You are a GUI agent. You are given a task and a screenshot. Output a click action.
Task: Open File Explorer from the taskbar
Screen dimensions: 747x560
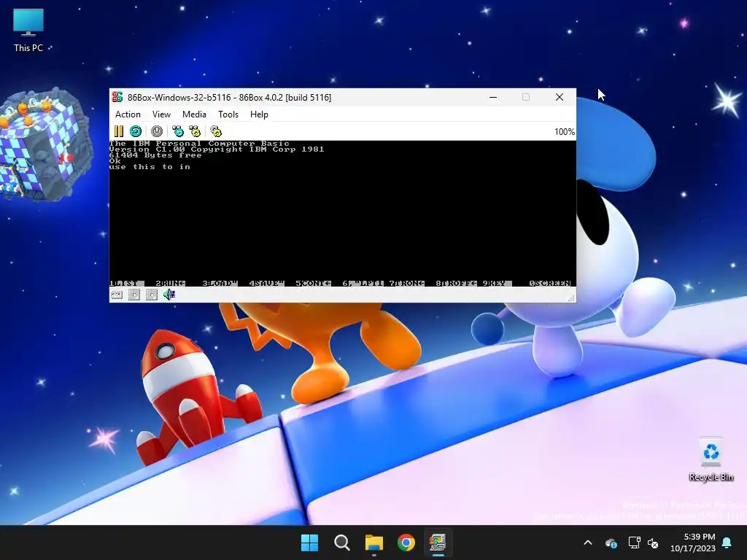[374, 542]
